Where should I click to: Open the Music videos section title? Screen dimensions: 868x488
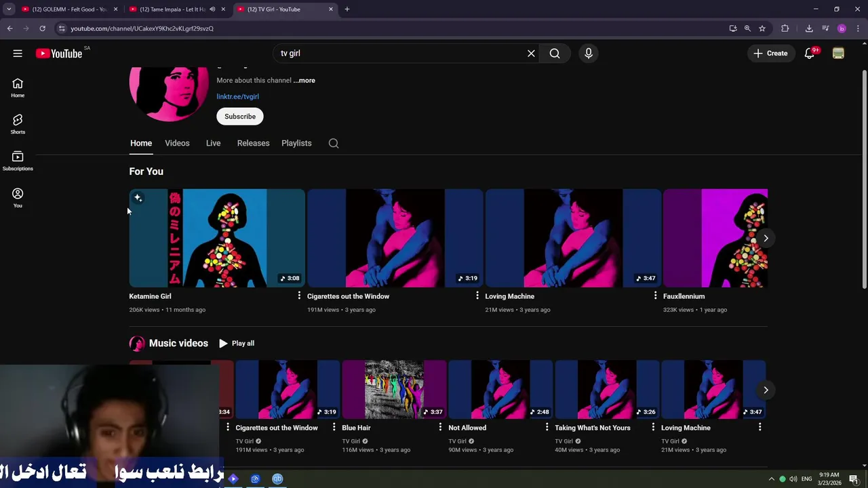(x=178, y=344)
